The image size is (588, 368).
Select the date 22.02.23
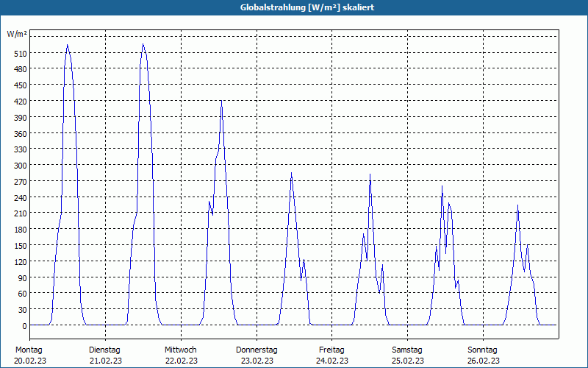coord(182,361)
